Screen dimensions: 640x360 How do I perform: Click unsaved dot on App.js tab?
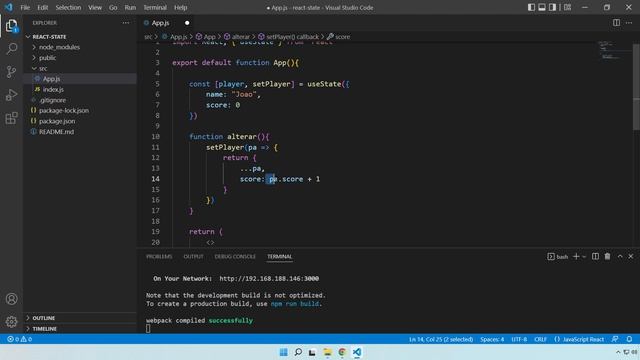point(187,23)
